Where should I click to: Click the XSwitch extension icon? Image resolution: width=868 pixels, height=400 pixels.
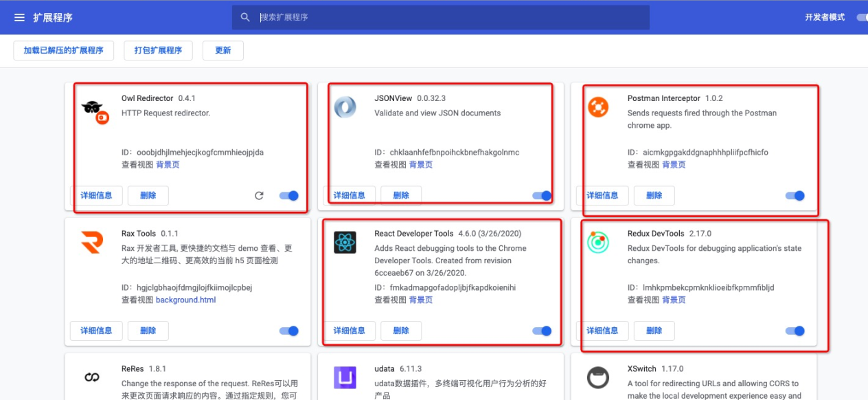(598, 377)
